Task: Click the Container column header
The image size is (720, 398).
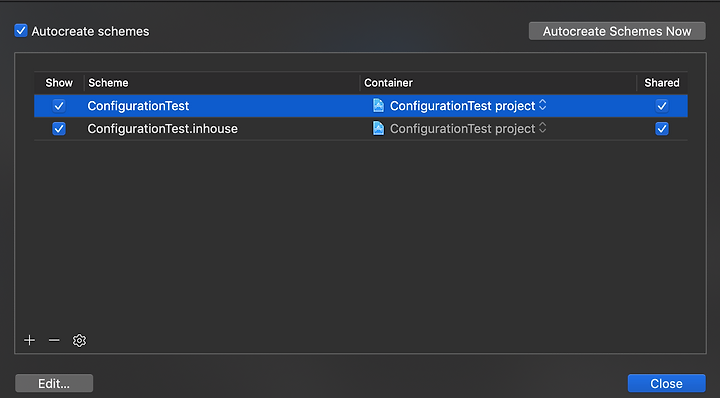Action: point(498,83)
